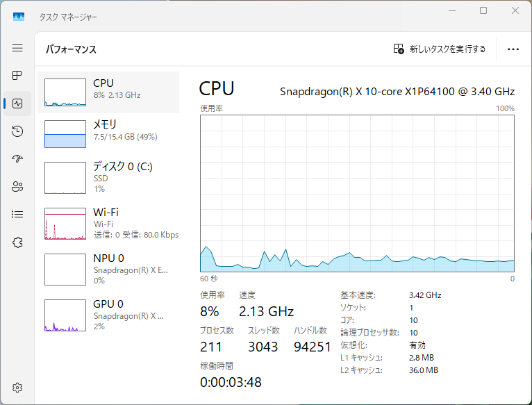Viewport: 532px width, 405px height.
Task: Open the Details page icon
Action: (x=17, y=214)
